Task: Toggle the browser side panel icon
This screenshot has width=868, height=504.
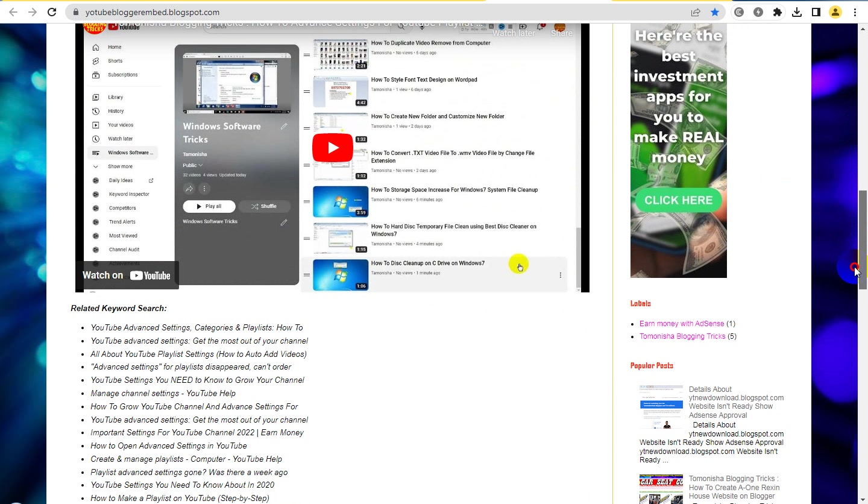Action: click(816, 12)
